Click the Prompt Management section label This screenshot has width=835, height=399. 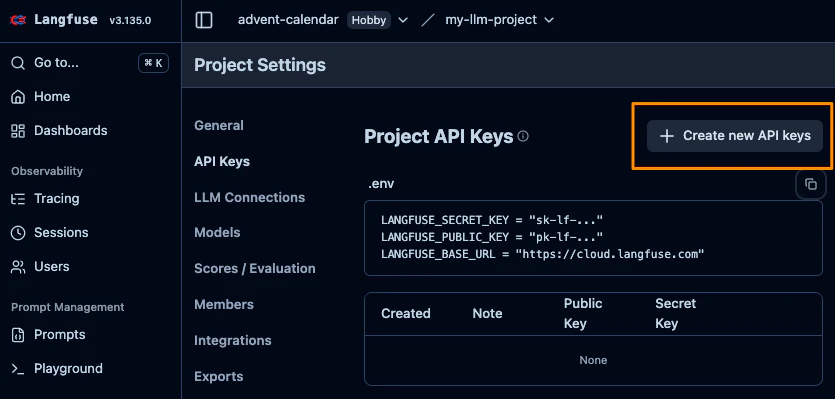(68, 307)
